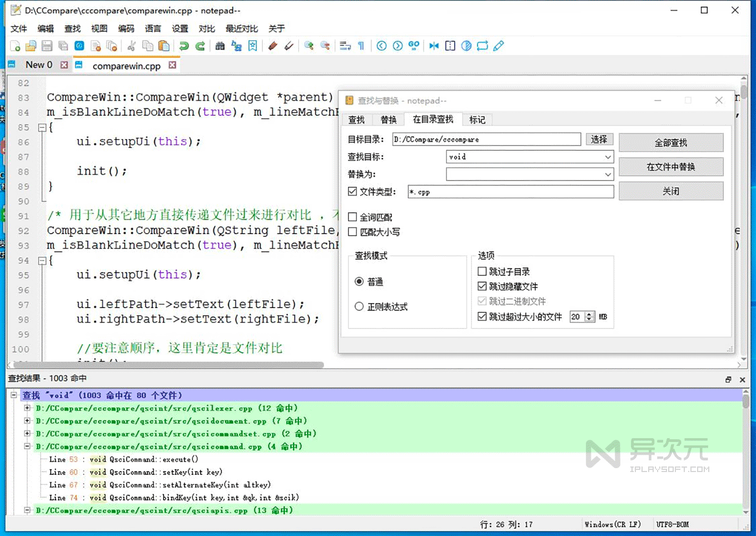Open the 替换为 dropdown arrow
This screenshot has width=756, height=536.
click(608, 174)
